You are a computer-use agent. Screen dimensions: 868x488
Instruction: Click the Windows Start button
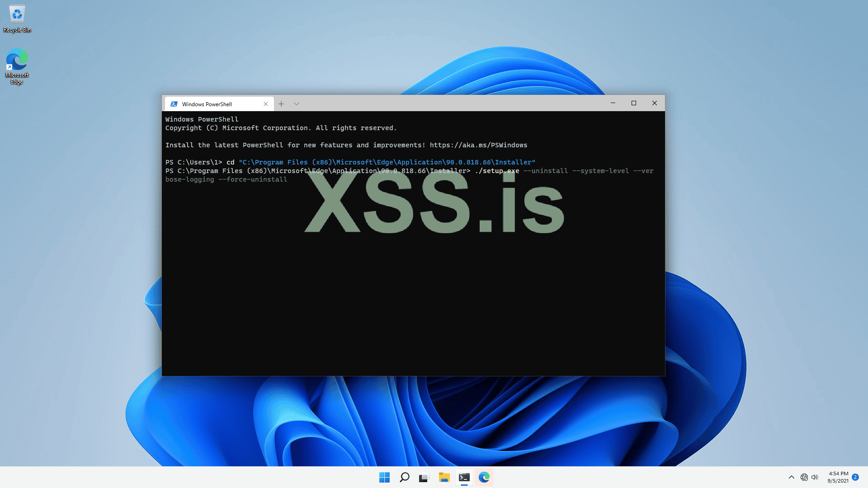[x=384, y=477]
